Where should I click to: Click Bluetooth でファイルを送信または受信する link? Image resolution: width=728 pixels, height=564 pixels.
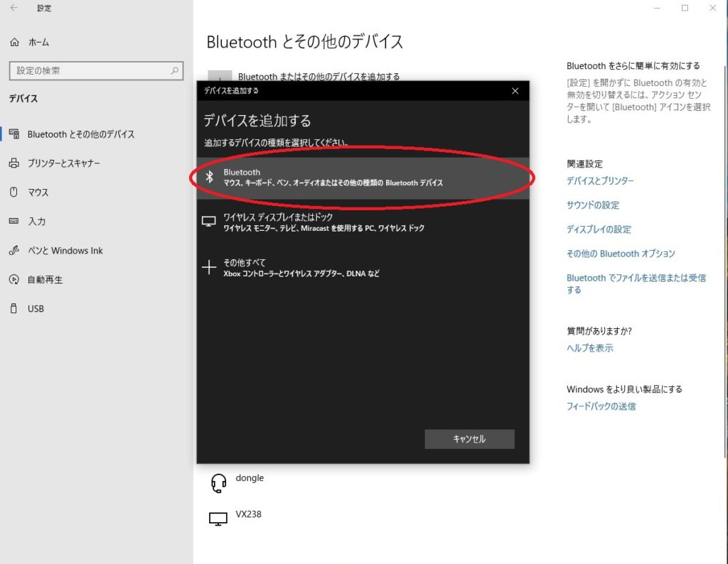636,284
